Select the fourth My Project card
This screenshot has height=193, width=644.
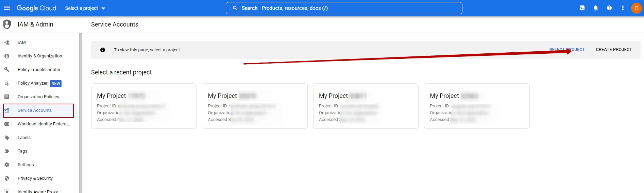[477, 106]
